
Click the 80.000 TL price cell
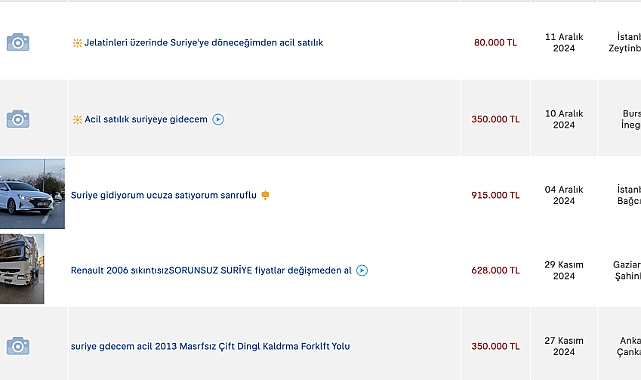coord(495,42)
